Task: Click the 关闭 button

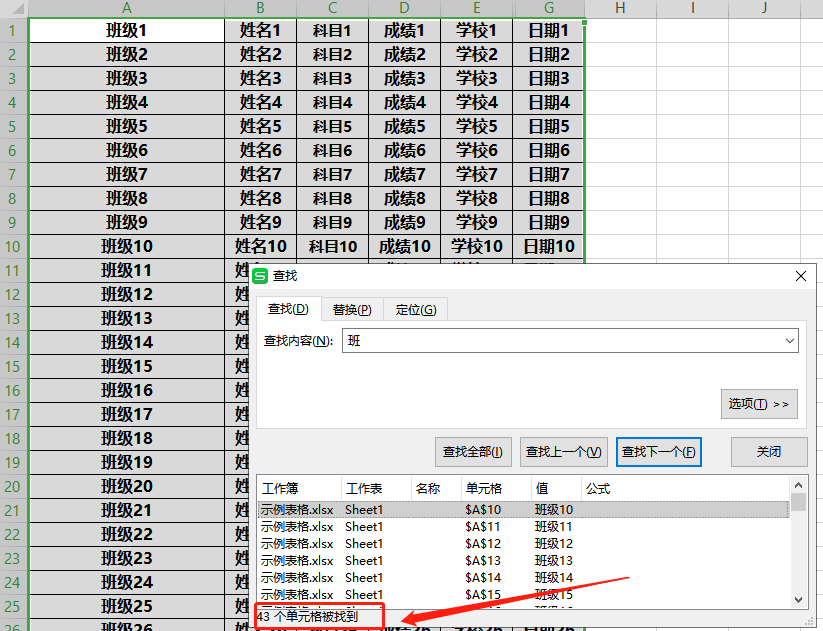Action: [768, 452]
